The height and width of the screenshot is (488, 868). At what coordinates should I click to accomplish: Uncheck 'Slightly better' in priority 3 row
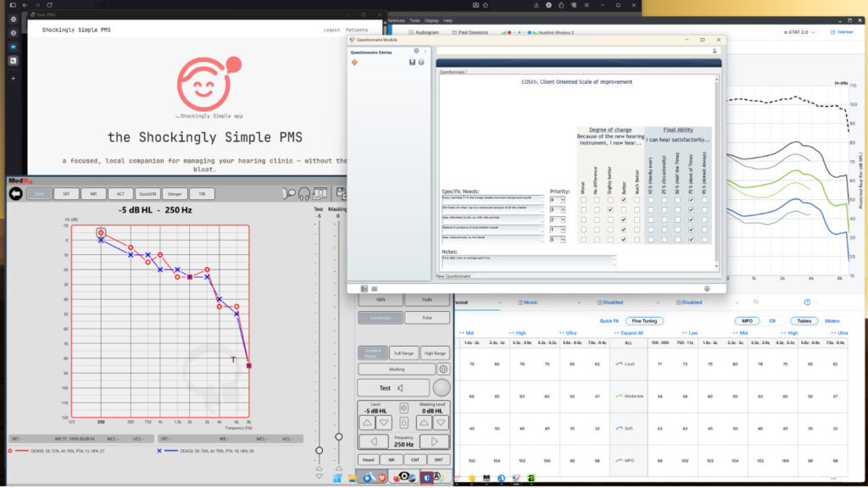coord(610,210)
